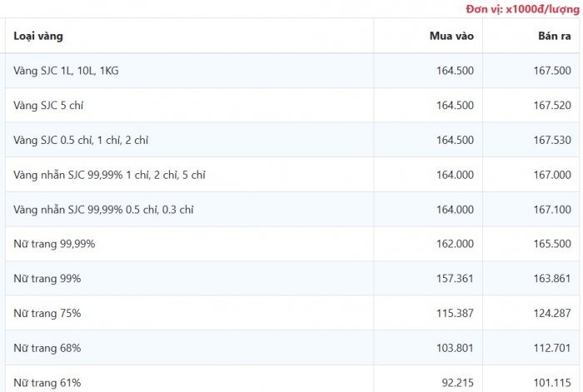Select the 'Nữ trang 99%' row label
The width and height of the screenshot is (583, 392).
(x=47, y=279)
